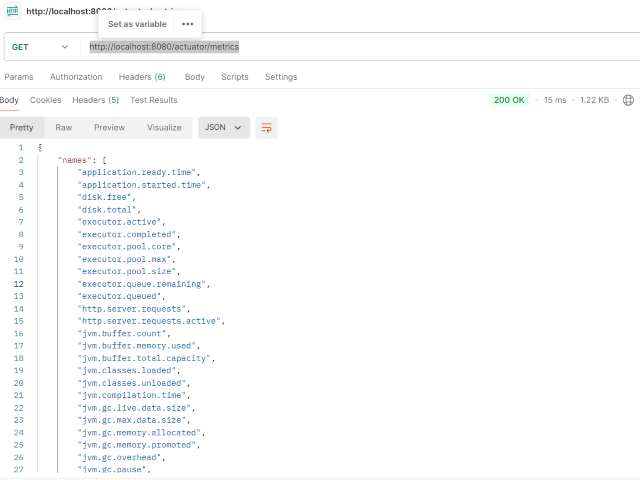Switch to request Headers (6) tab
The width and height of the screenshot is (640, 480).
(x=142, y=77)
